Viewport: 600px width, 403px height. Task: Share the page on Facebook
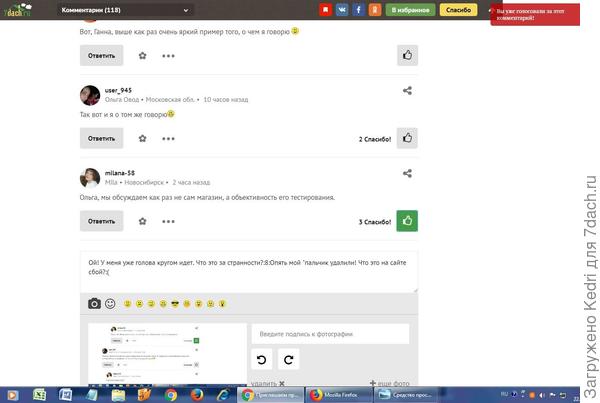click(358, 10)
